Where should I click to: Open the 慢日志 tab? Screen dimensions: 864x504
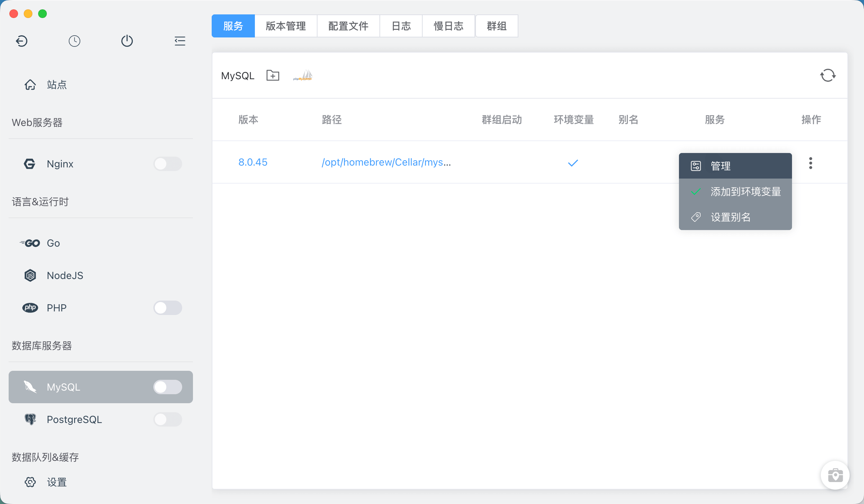(x=449, y=26)
